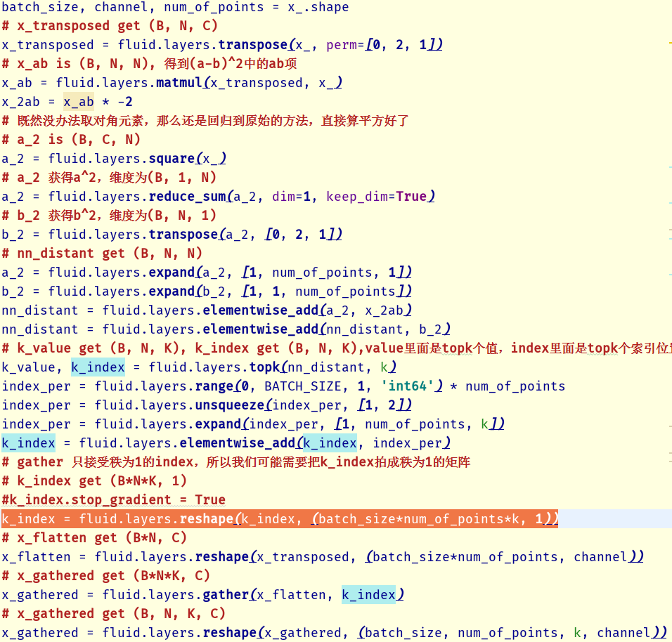Click 'elementwise_add(a_2, x_2ab)' line
The height and width of the screenshot is (642, 672).
coord(207,310)
